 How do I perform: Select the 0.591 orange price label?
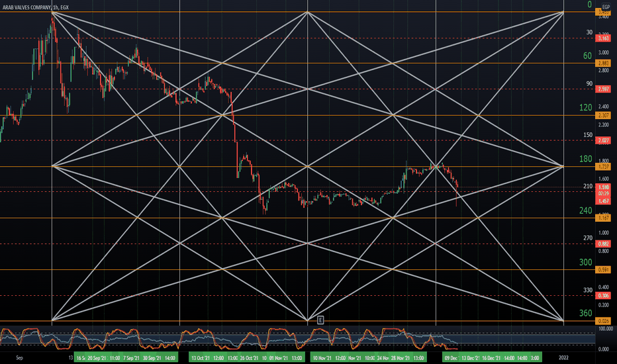pos(603,269)
